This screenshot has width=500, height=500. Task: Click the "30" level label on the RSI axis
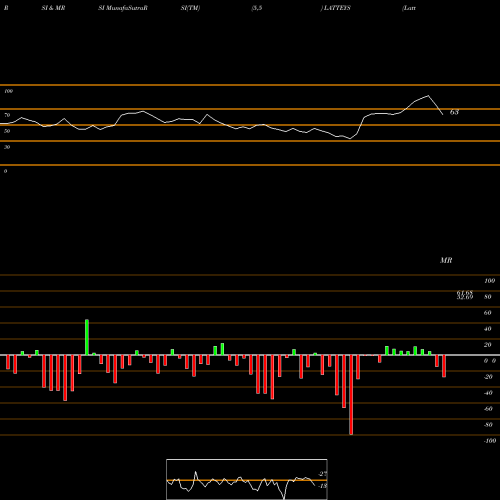7,147
